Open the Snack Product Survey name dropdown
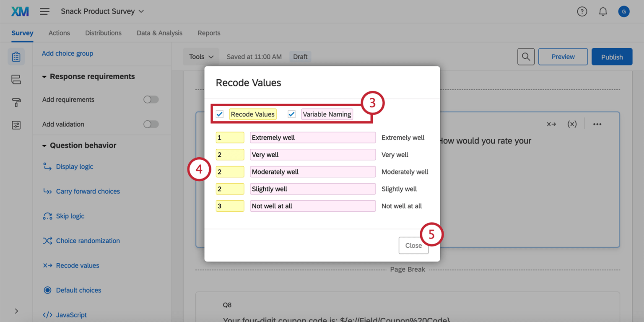 [140, 11]
